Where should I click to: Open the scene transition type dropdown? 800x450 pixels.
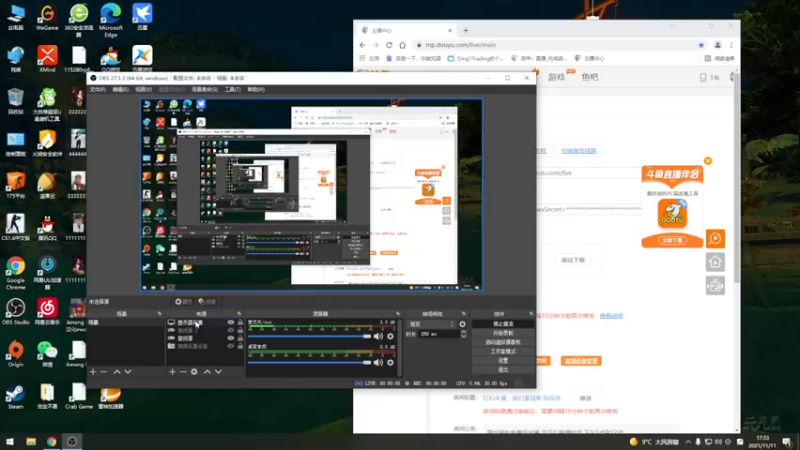[432, 324]
